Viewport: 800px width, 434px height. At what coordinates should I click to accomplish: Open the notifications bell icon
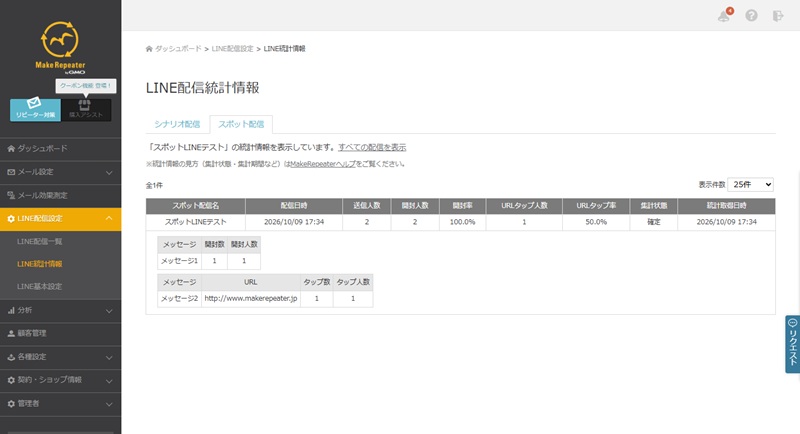[723, 16]
